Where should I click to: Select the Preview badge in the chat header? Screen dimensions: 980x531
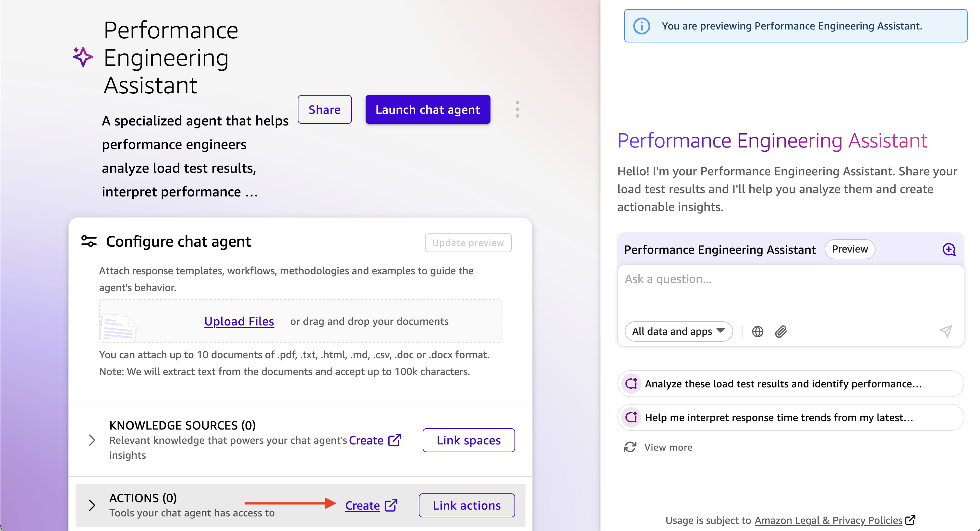[x=850, y=249]
